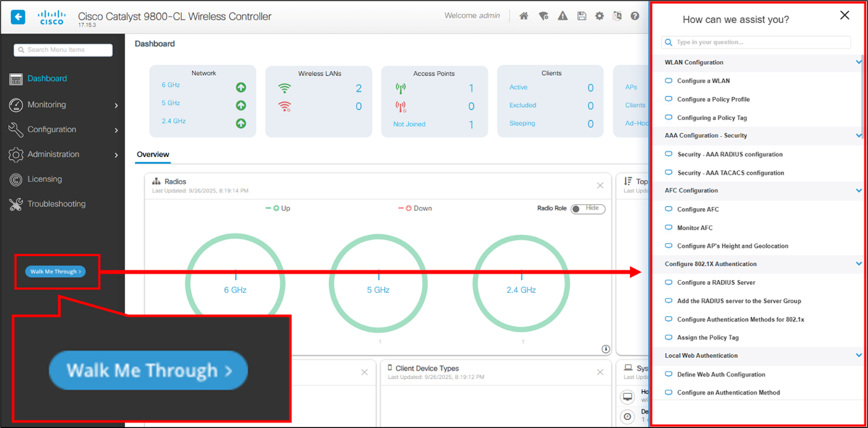Close the How can we assist panel
The width and height of the screenshot is (868, 428).
click(844, 15)
